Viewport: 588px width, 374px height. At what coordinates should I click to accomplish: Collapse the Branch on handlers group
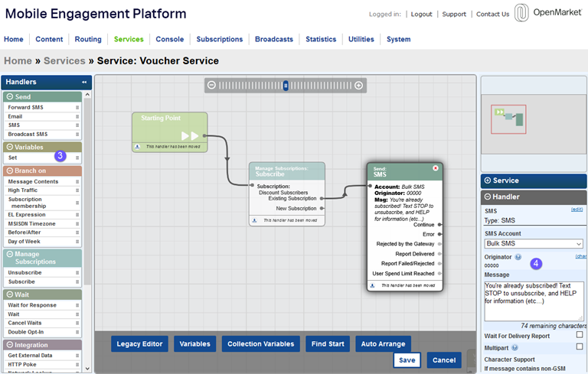10,171
